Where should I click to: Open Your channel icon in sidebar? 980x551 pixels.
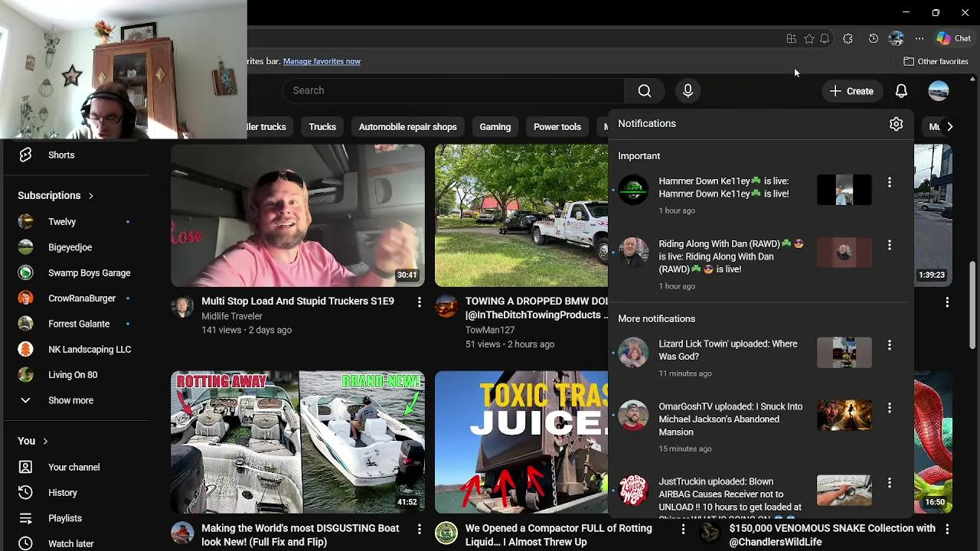[25, 468]
